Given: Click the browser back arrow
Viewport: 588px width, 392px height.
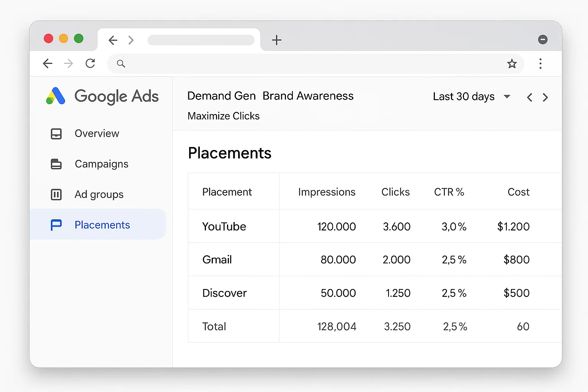Looking at the screenshot, I should click(x=47, y=63).
